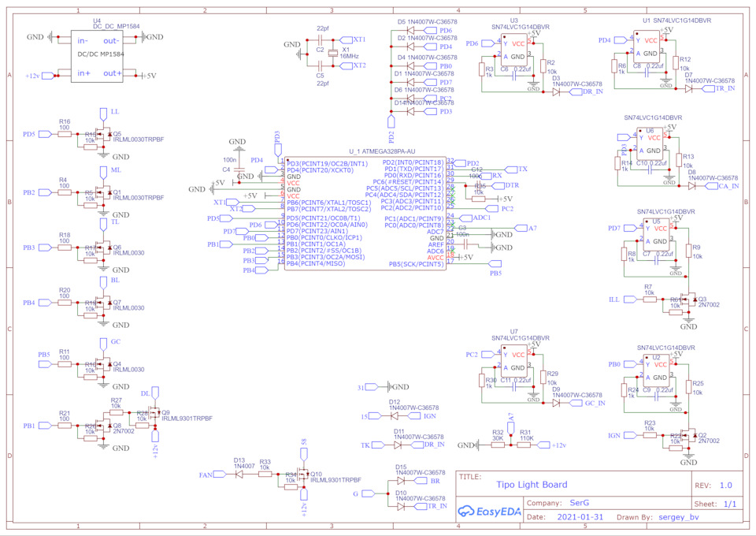Click the 58 net port above Q10
Screen dimensions: 756x536
click(x=304, y=454)
